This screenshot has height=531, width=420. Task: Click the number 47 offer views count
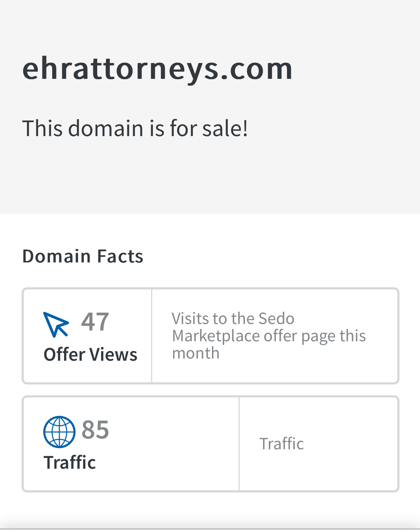(95, 321)
